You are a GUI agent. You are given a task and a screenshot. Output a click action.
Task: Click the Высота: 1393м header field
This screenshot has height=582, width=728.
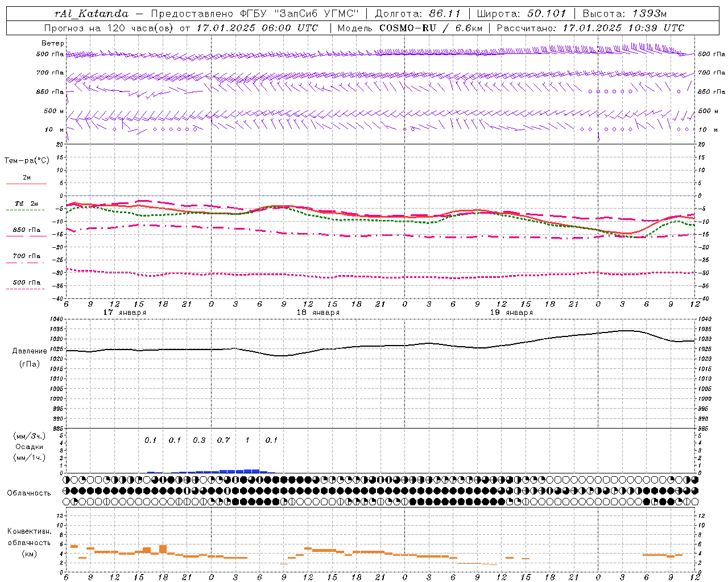624,14
